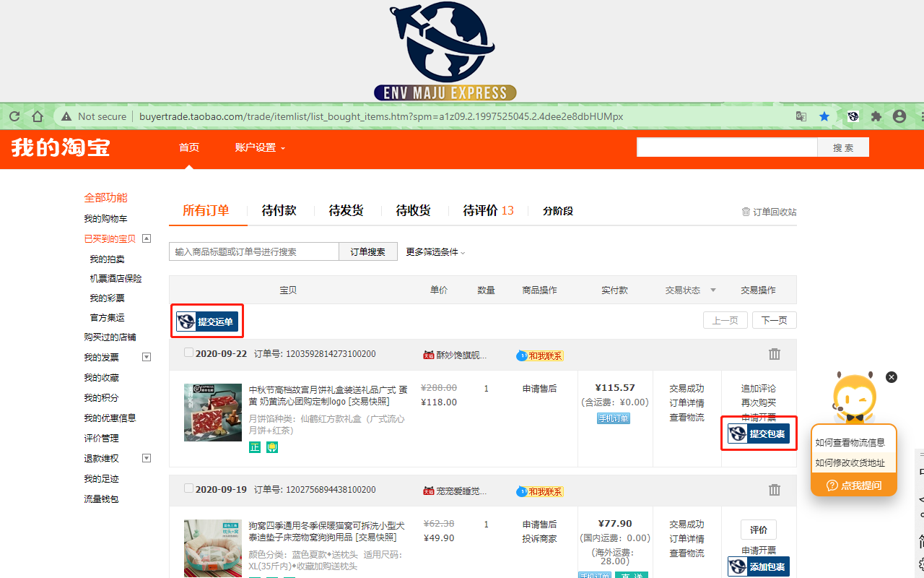Go to the browser home page icon
Screen dimensions: 924x578
tap(38, 116)
